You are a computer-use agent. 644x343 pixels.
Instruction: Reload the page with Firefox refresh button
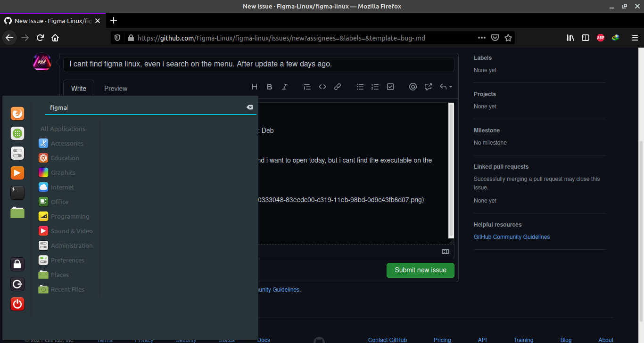(x=40, y=38)
